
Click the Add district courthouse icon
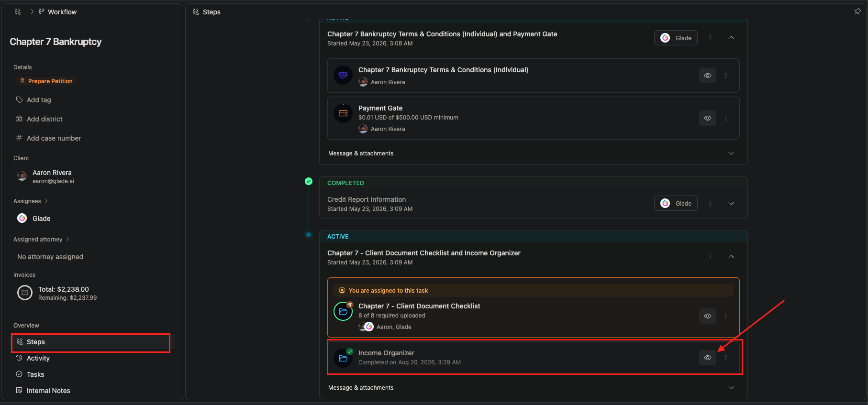20,119
